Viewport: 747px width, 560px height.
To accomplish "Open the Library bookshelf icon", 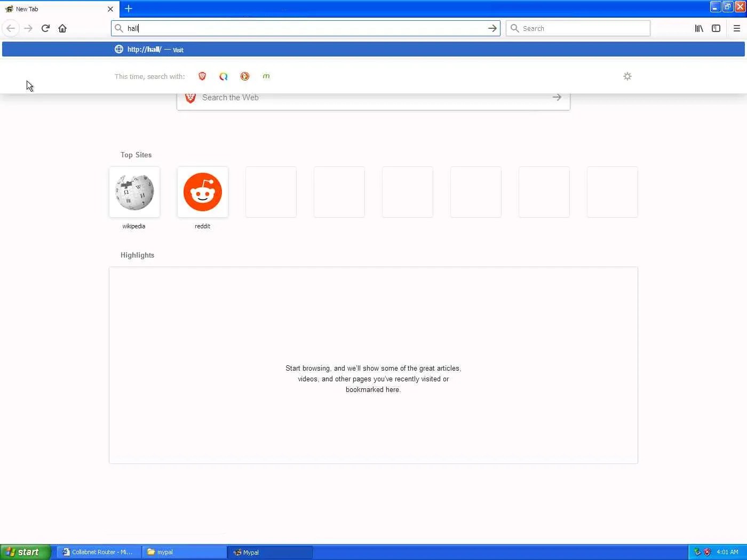I will [699, 28].
